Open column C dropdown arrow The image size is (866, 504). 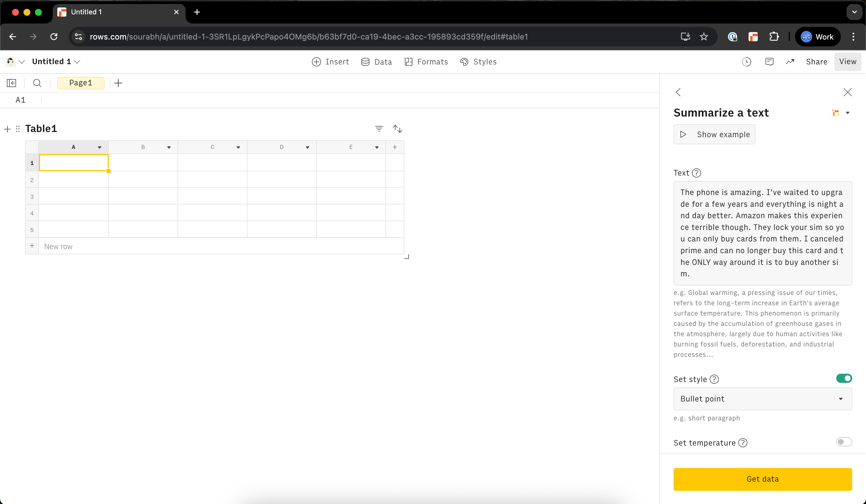pos(238,147)
